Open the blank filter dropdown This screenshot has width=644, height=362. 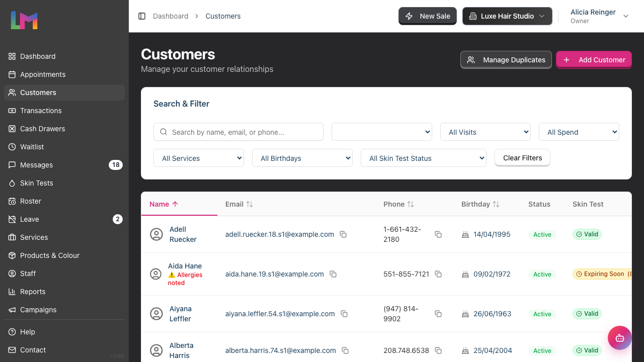click(382, 132)
